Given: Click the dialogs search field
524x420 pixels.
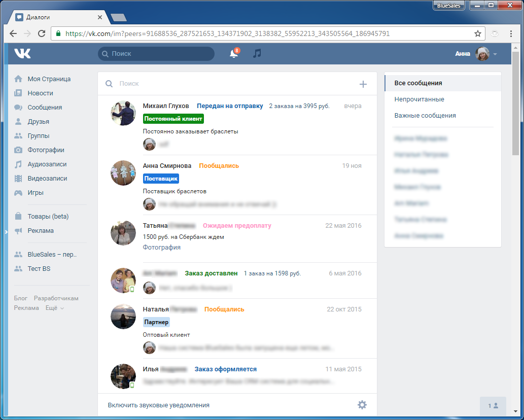Looking at the screenshot, I should pos(228,84).
